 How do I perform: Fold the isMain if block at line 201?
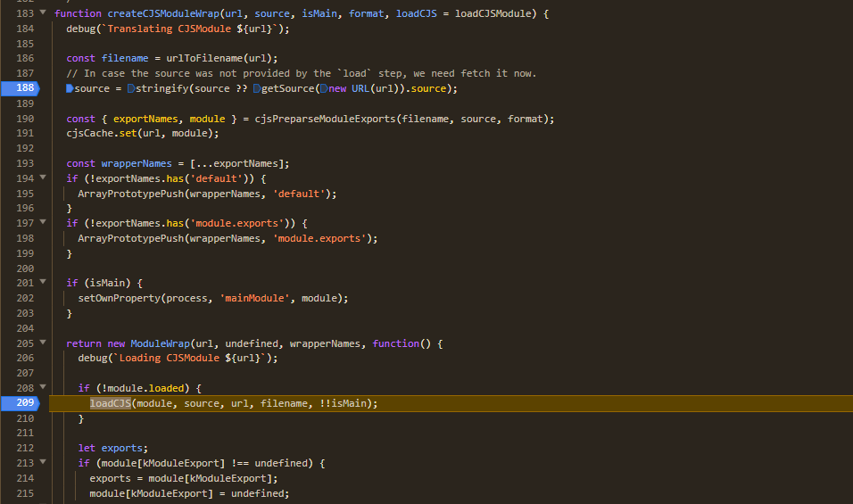(x=42, y=283)
